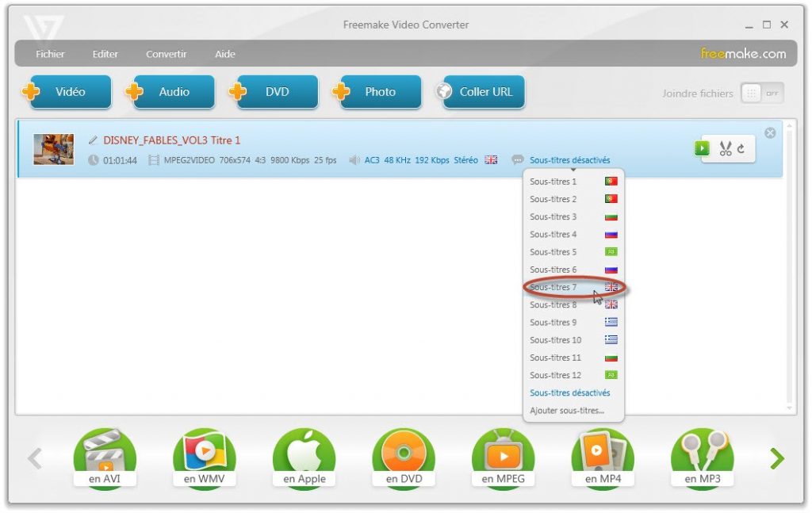Click the film strip video info icon
Image resolution: width=812 pixels, height=513 pixels.
(x=154, y=160)
